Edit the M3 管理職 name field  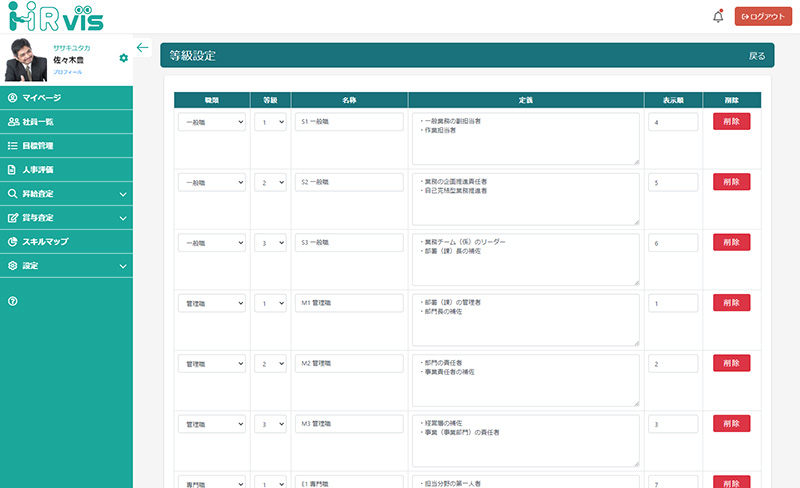[x=349, y=424]
